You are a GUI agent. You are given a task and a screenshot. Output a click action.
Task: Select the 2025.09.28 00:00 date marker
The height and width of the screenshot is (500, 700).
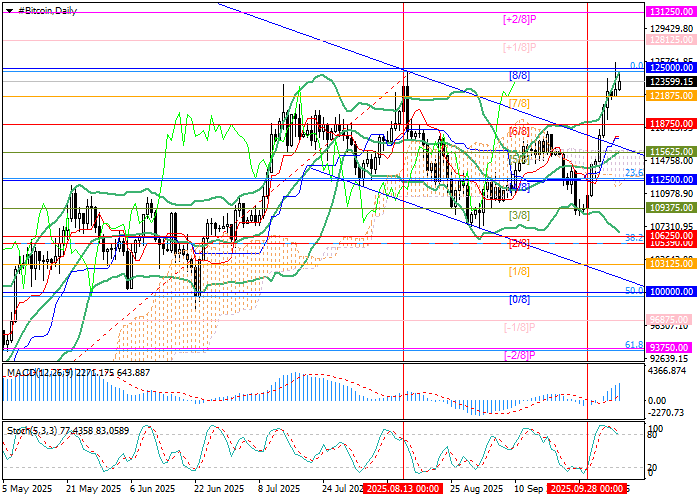tap(587, 489)
